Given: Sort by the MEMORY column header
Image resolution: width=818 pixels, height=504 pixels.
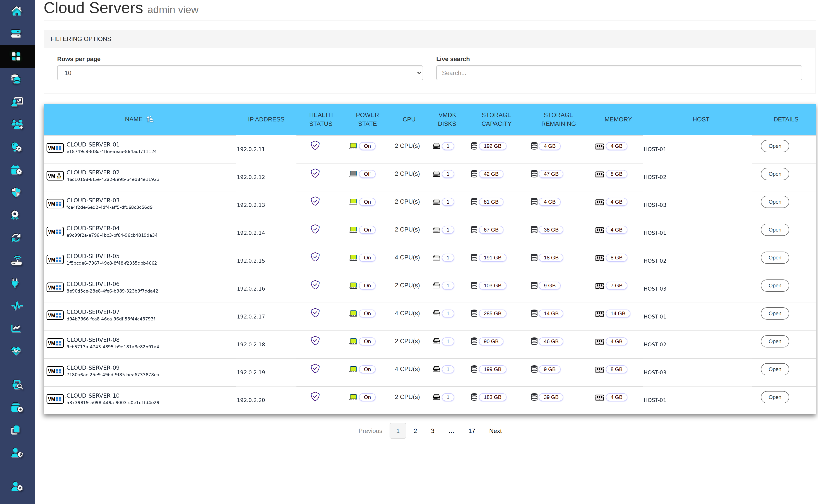Looking at the screenshot, I should [x=618, y=119].
